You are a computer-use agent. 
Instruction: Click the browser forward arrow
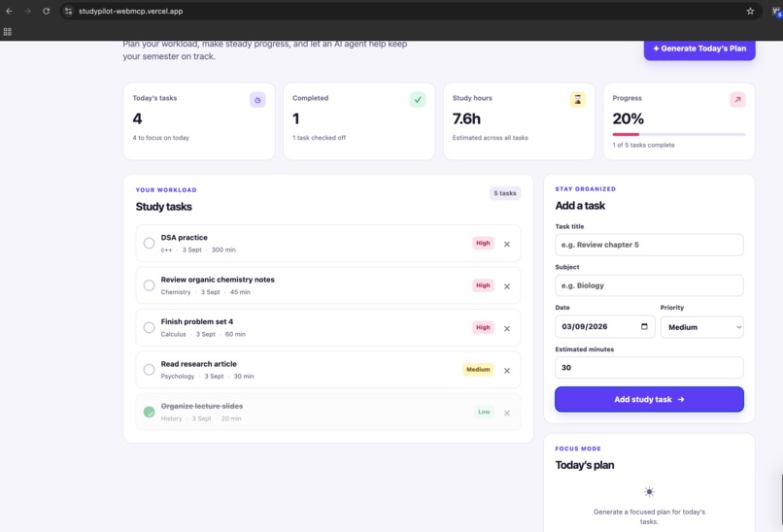(27, 11)
